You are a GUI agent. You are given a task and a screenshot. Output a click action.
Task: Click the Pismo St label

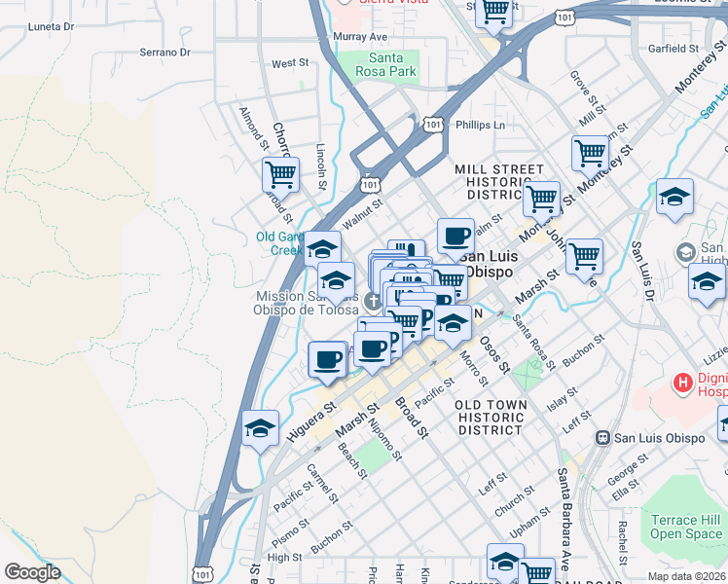tap(290, 533)
